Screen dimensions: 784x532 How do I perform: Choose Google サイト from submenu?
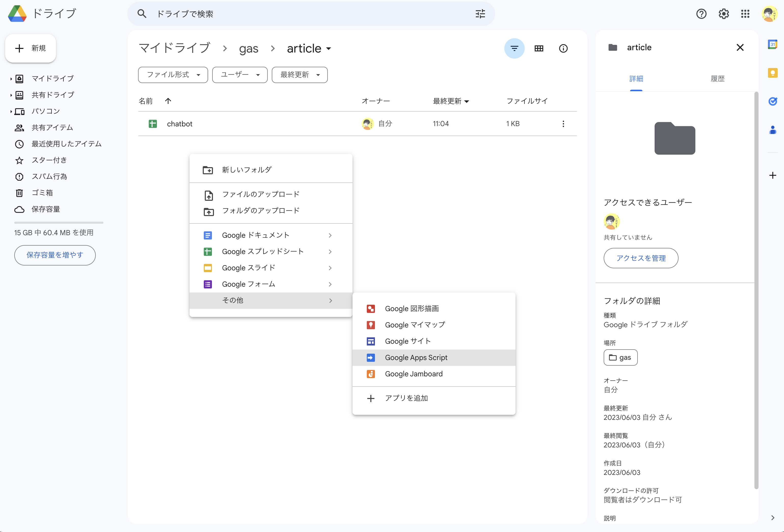[x=434, y=341]
